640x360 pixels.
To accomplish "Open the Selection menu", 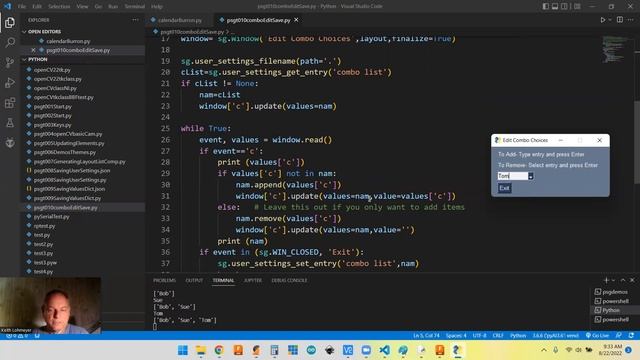I will pos(59,7).
